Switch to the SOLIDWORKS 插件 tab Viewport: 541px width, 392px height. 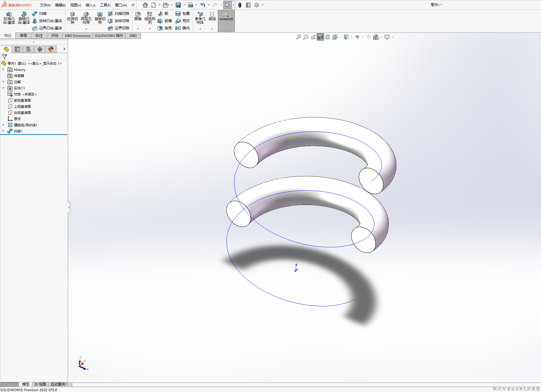(109, 36)
